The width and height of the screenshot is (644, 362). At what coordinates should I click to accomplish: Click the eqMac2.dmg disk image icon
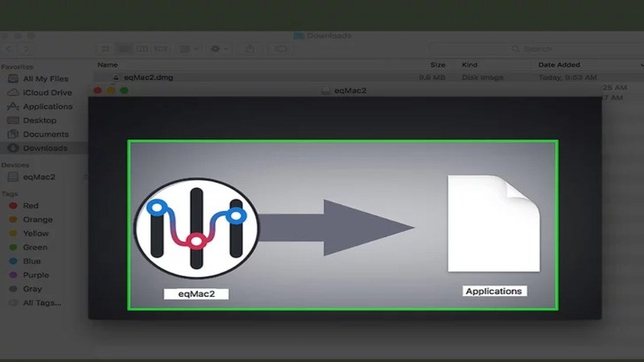click(x=116, y=77)
